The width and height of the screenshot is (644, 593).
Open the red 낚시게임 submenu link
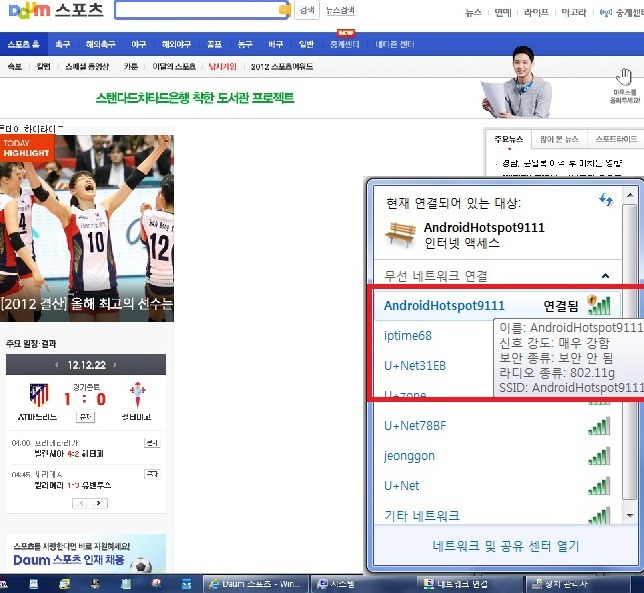pos(222,67)
